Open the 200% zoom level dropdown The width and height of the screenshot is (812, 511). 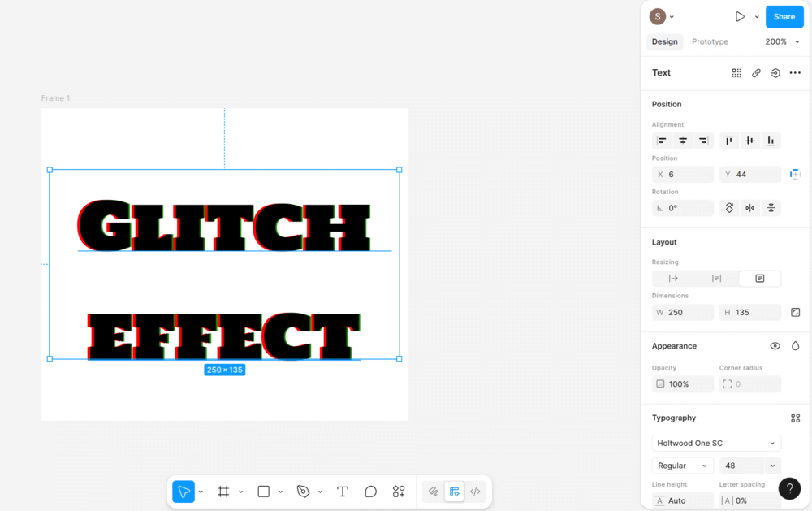(782, 41)
